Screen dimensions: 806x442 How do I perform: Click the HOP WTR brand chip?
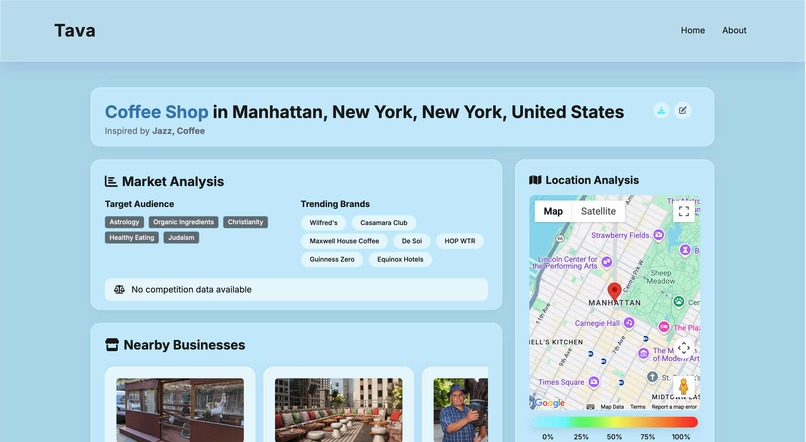coord(460,241)
